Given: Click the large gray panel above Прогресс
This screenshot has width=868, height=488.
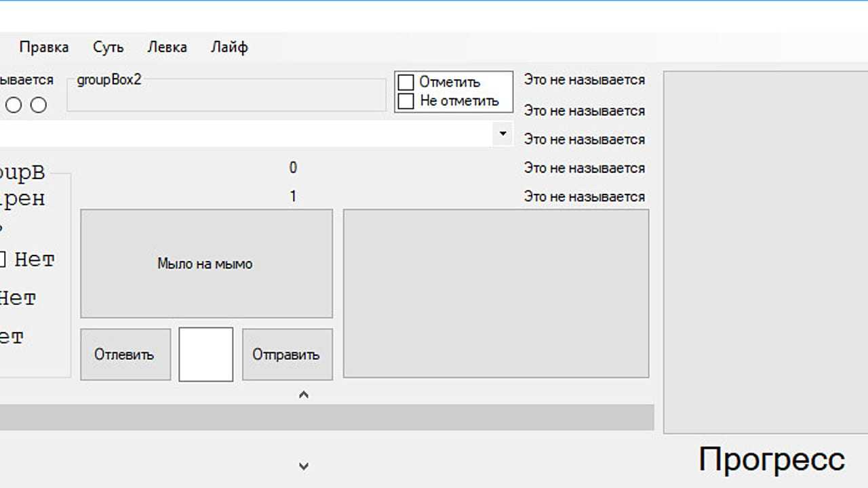Looking at the screenshot, I should pos(766,252).
